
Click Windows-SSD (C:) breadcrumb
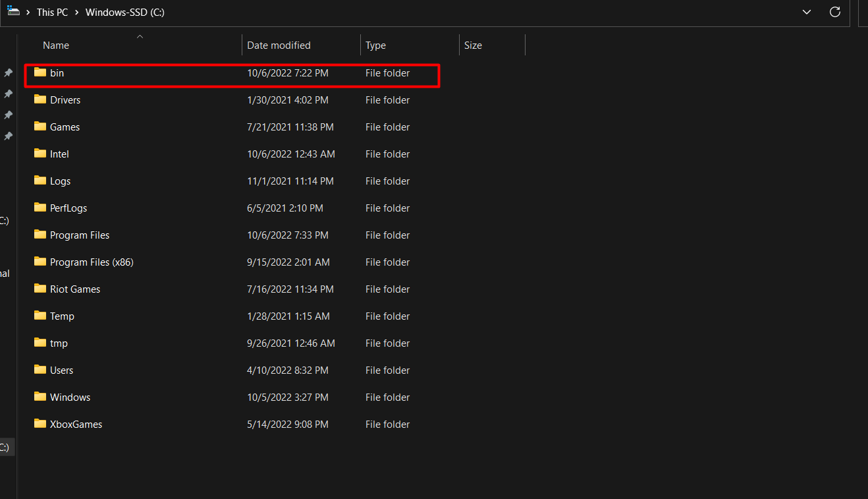coord(125,13)
